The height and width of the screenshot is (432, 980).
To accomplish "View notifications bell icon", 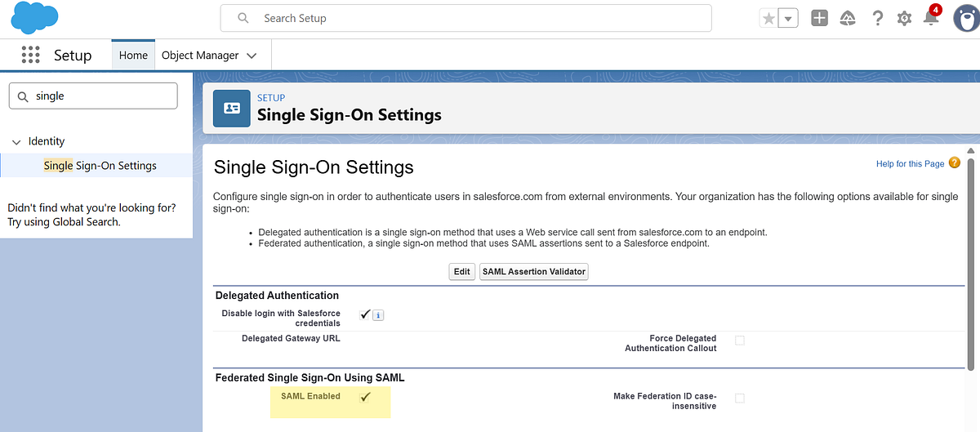I will point(931,18).
